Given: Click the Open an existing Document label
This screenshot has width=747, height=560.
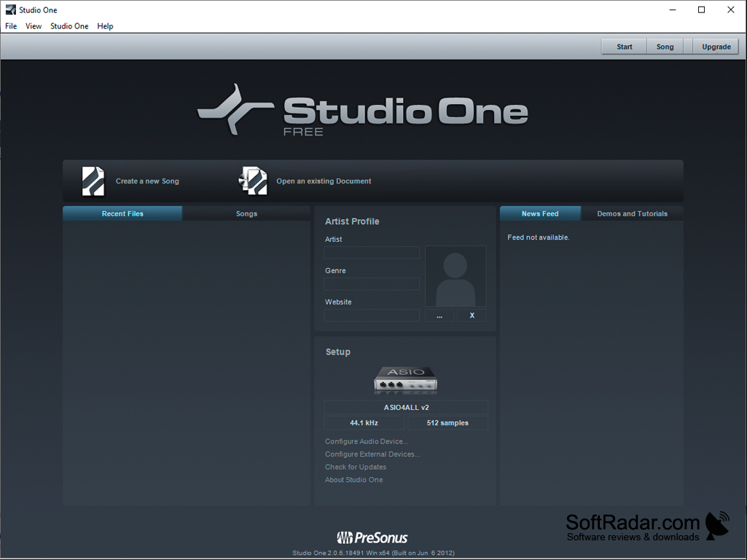Looking at the screenshot, I should [x=324, y=181].
